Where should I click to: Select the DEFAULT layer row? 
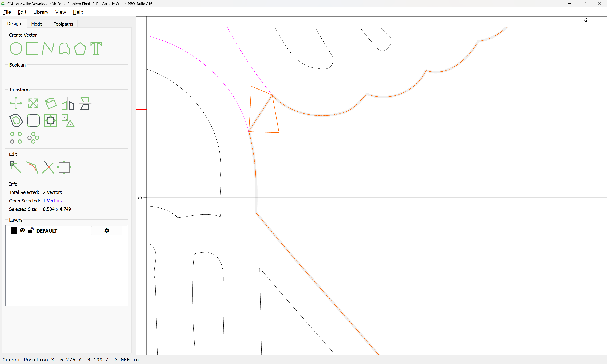point(66,231)
